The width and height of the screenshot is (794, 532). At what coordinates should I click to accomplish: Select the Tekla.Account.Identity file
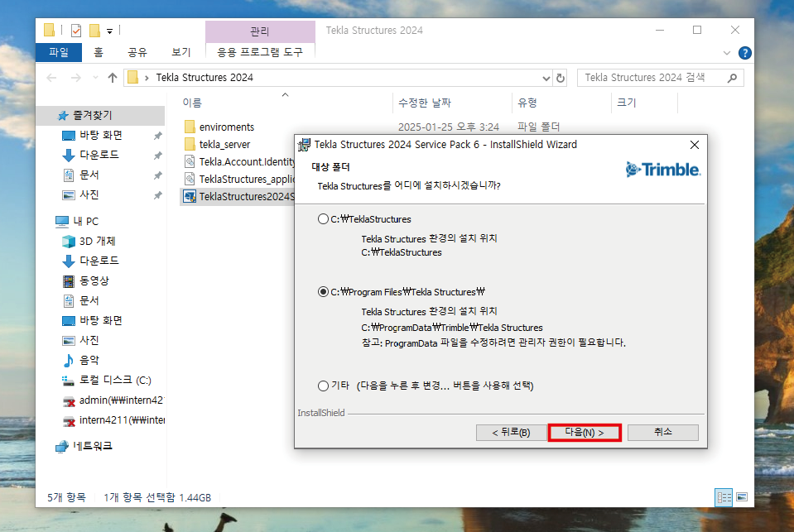click(x=246, y=162)
